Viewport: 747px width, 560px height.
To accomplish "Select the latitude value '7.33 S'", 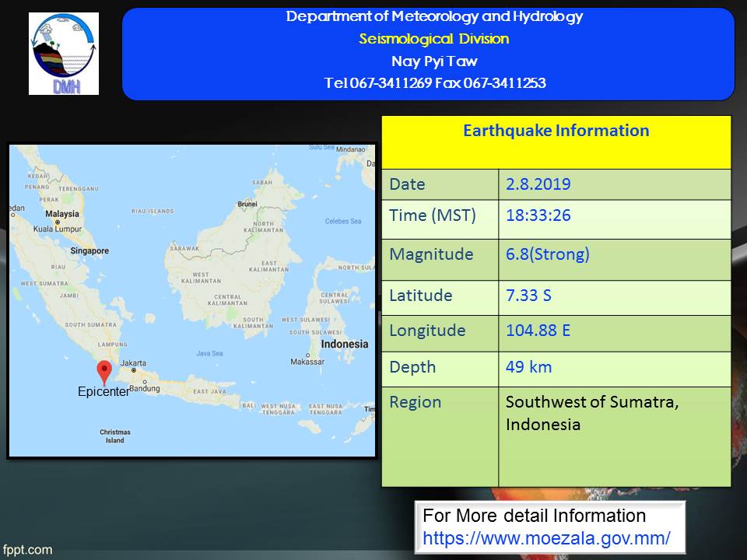I will (529, 296).
